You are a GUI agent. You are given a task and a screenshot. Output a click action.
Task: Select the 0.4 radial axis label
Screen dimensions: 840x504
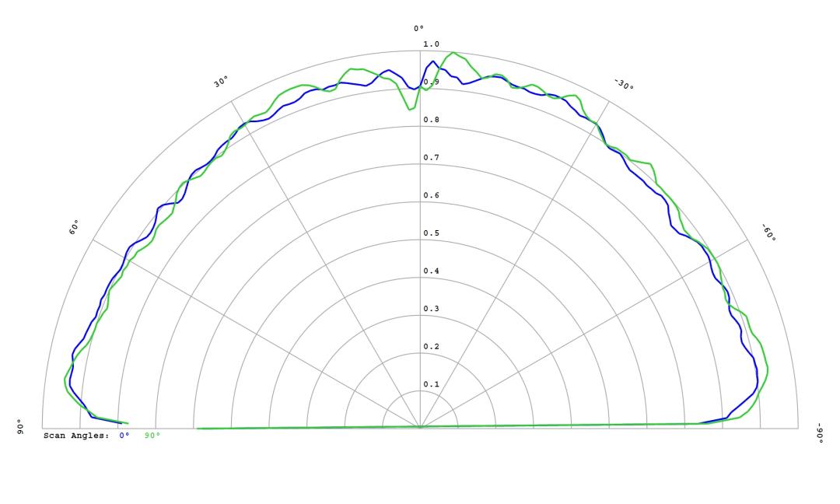coord(431,271)
